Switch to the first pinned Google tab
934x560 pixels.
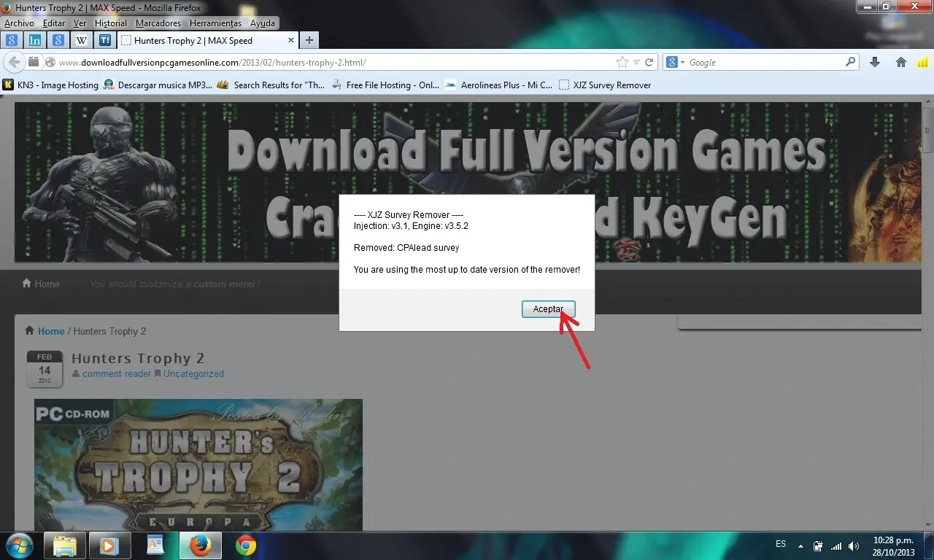point(12,40)
